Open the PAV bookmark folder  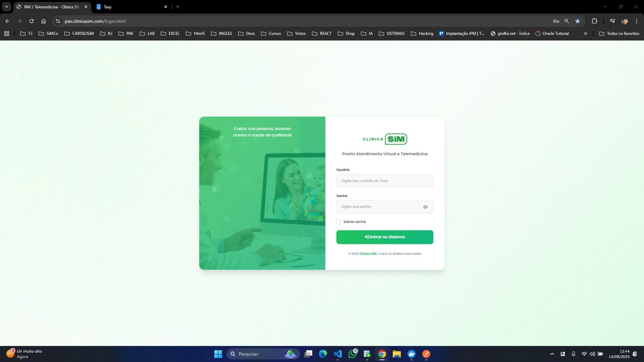tap(126, 34)
